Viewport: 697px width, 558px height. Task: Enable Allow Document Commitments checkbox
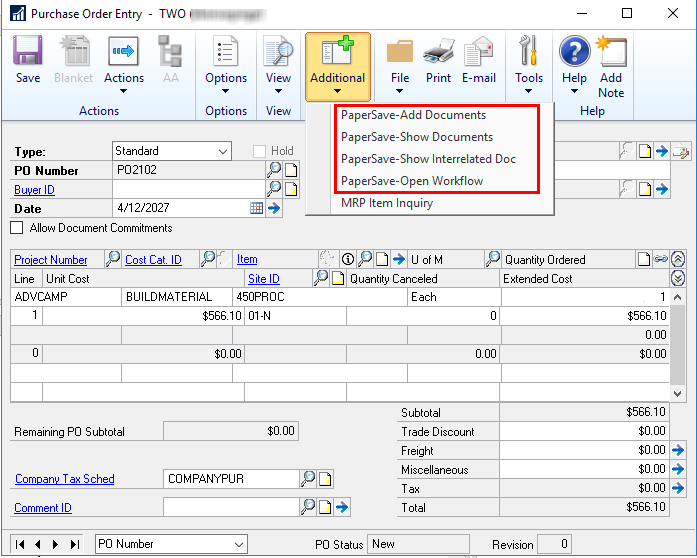coord(17,228)
